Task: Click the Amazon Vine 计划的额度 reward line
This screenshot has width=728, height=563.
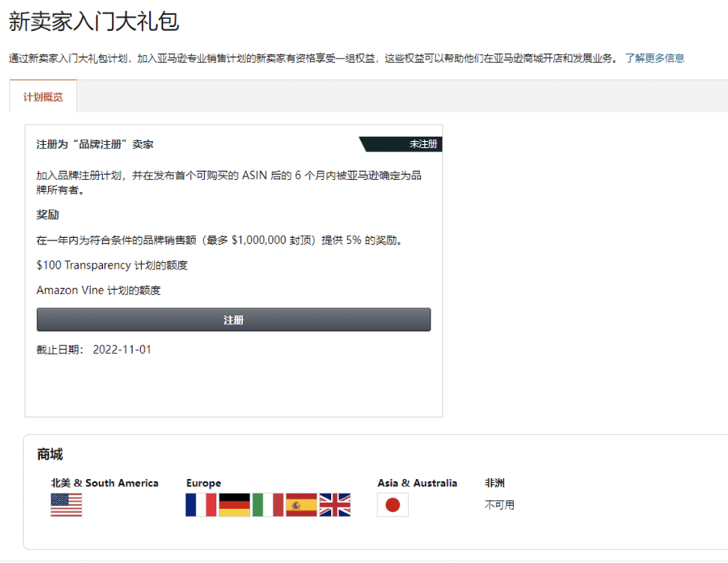Action: point(98,290)
